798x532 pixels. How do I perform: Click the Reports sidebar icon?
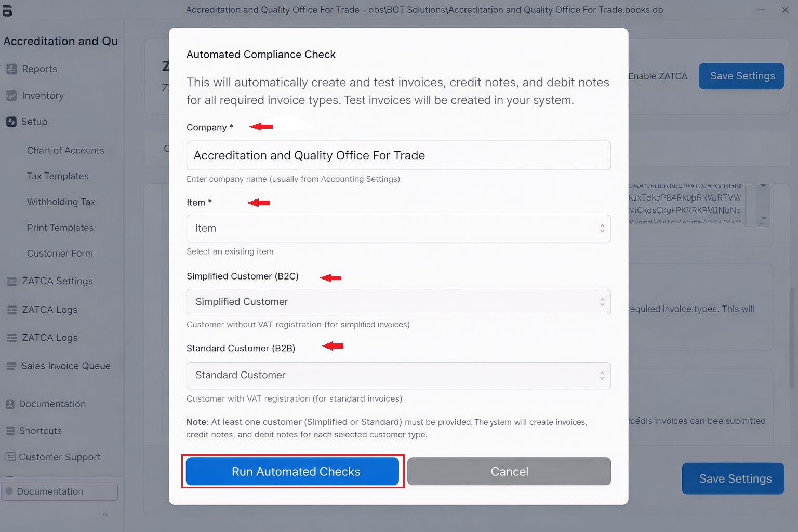tap(11, 69)
